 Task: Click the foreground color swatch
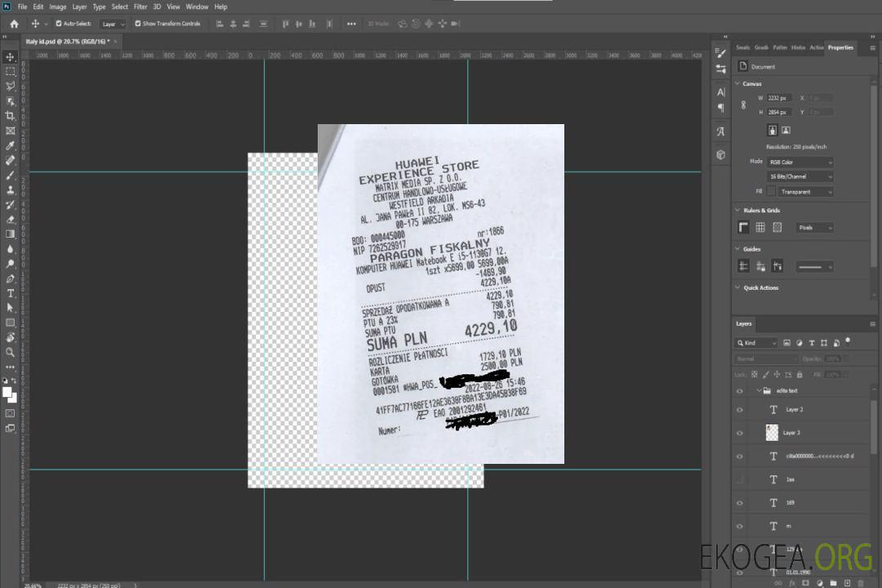[x=7, y=393]
